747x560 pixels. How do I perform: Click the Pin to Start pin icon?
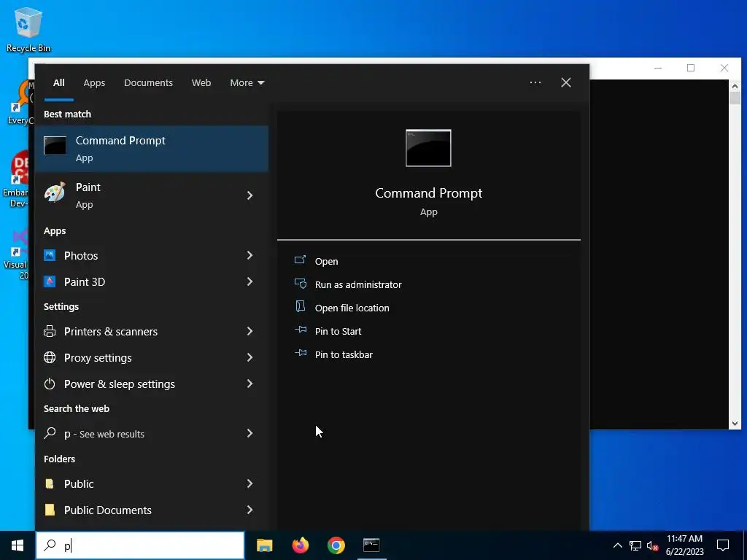[300, 330]
